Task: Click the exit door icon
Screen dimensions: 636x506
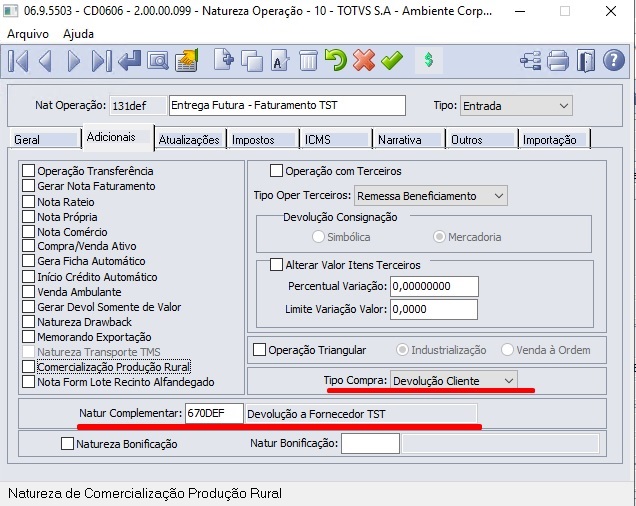Action: (x=586, y=61)
